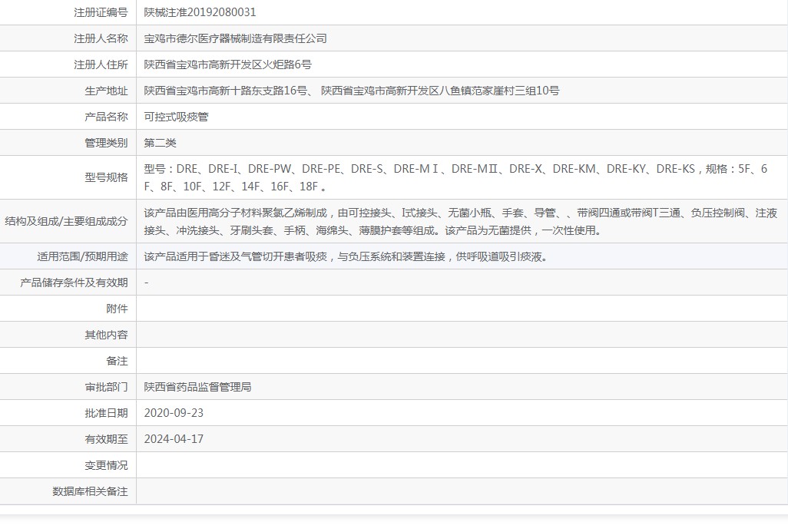Click the 产品储存条件及有效期 label
Viewport: 788px width, 532px height.
coord(74,283)
